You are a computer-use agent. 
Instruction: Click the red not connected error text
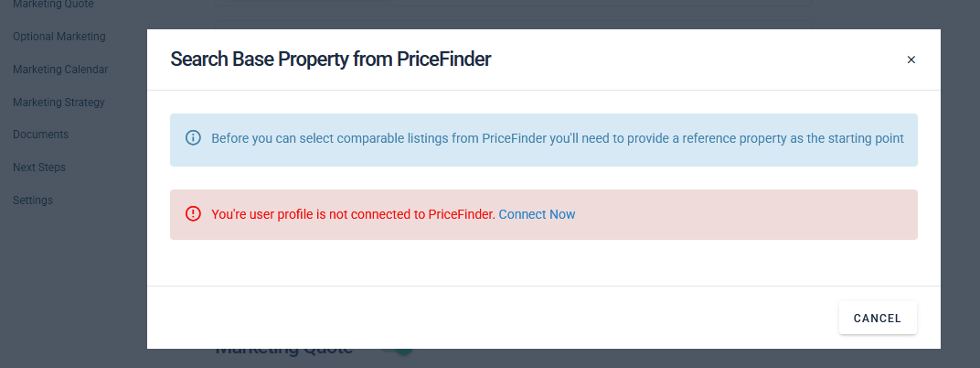tap(353, 214)
